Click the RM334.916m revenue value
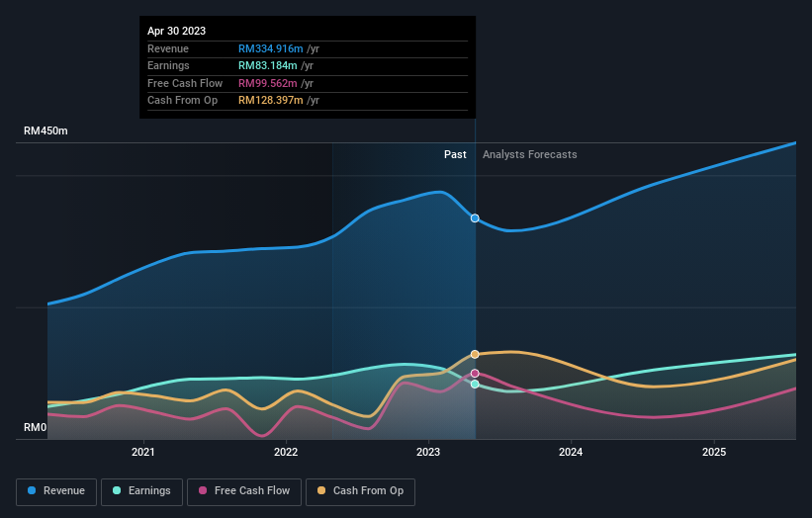Viewport: 812px width, 518px height. 271,48
